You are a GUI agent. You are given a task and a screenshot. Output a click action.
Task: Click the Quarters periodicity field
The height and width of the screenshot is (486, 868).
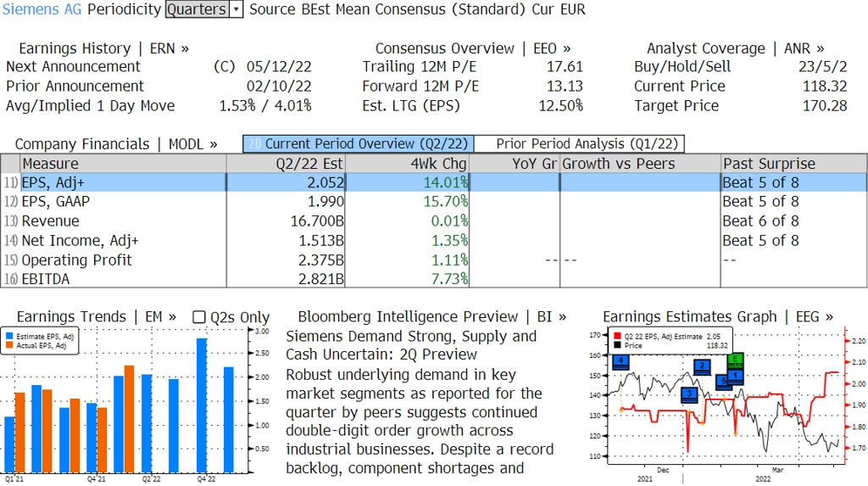tap(198, 9)
